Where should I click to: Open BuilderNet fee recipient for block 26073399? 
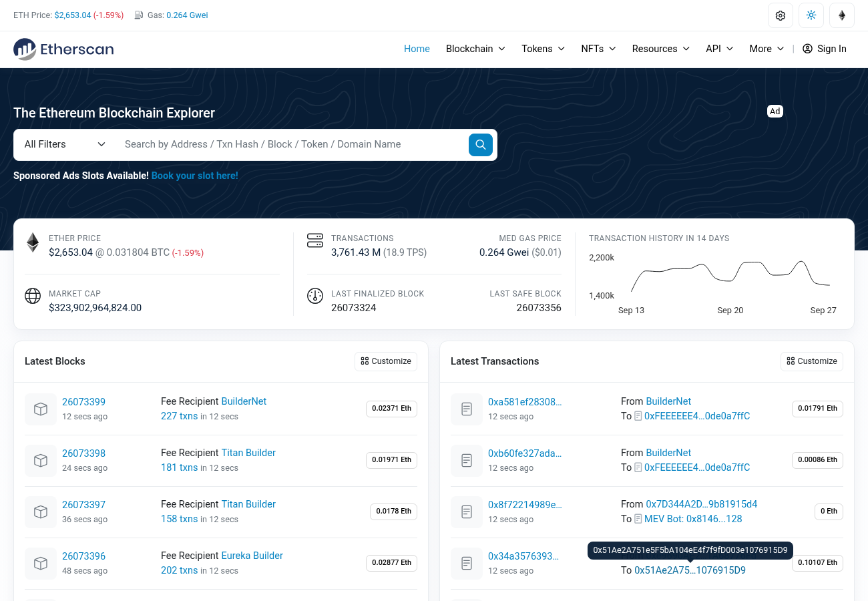pyautogui.click(x=244, y=401)
